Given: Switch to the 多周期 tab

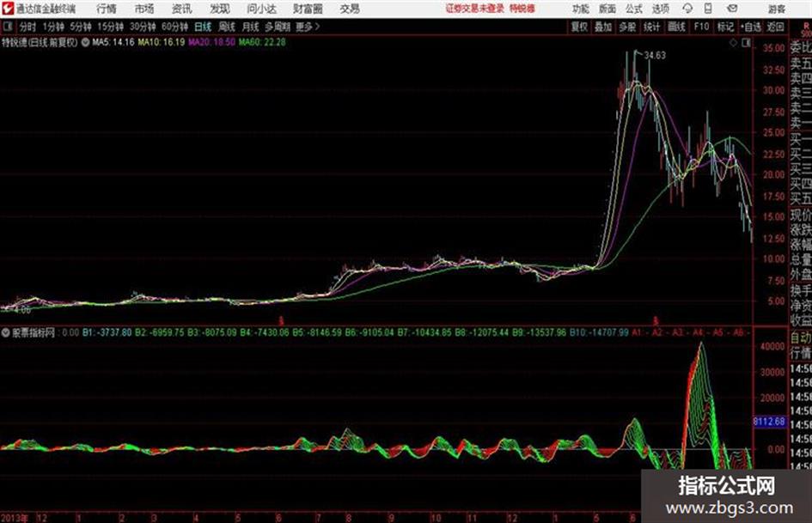Looking at the screenshot, I should point(278,27).
